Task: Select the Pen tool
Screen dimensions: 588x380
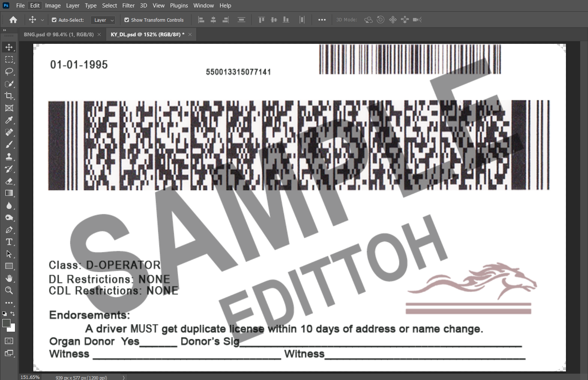Action: (x=9, y=230)
